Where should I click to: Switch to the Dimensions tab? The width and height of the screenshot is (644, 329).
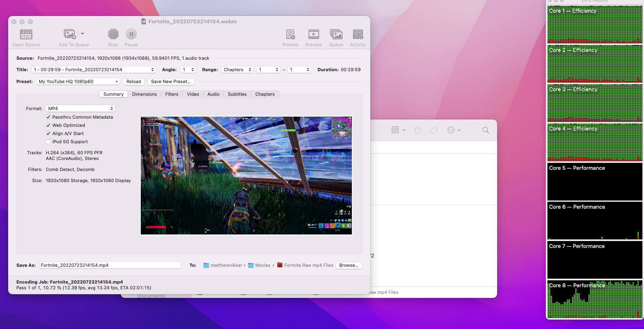[x=144, y=94]
